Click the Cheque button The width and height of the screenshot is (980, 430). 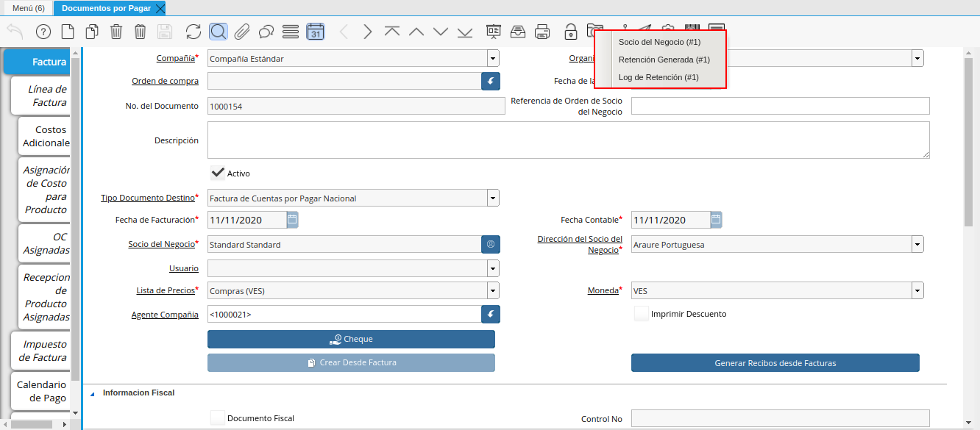click(x=351, y=339)
